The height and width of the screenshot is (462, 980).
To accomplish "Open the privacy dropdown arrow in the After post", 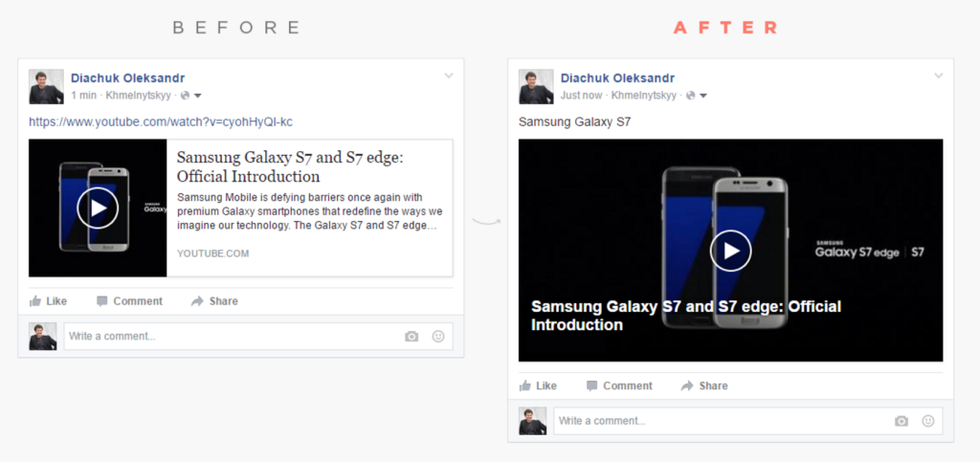I will click(x=703, y=96).
